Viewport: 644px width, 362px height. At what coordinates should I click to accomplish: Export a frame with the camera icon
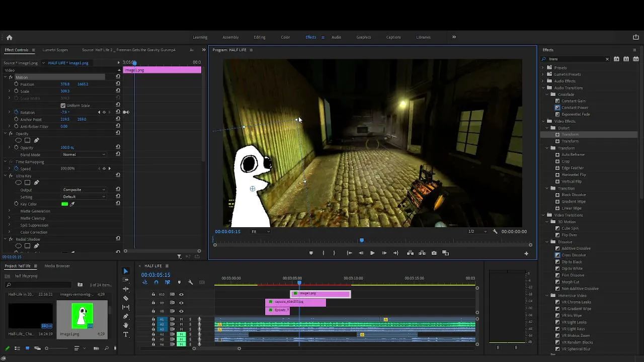pyautogui.click(x=434, y=253)
